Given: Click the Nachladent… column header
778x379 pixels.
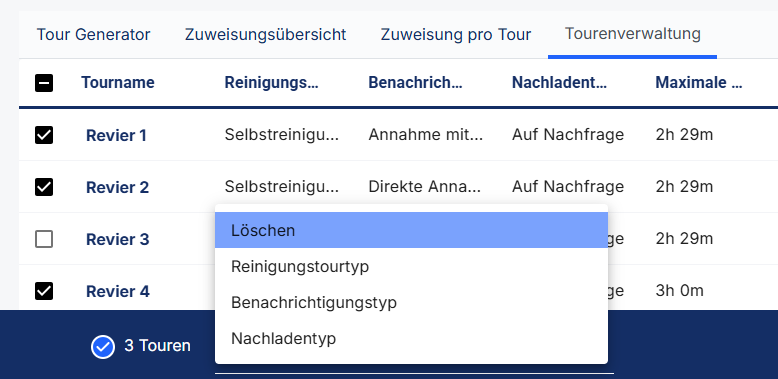Looking at the screenshot, I should (560, 82).
